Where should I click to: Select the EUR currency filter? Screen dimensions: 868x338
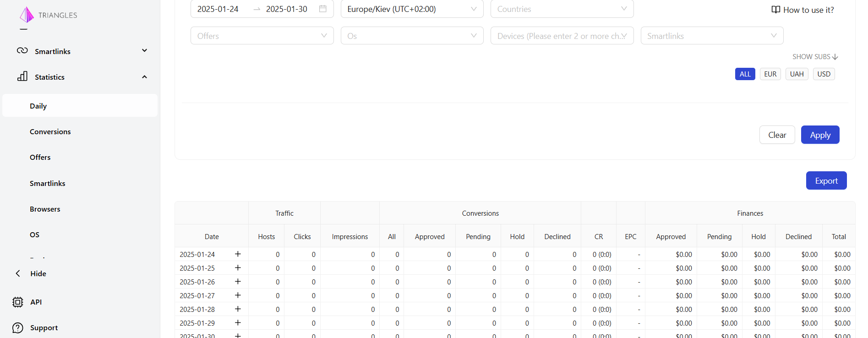pyautogui.click(x=770, y=74)
